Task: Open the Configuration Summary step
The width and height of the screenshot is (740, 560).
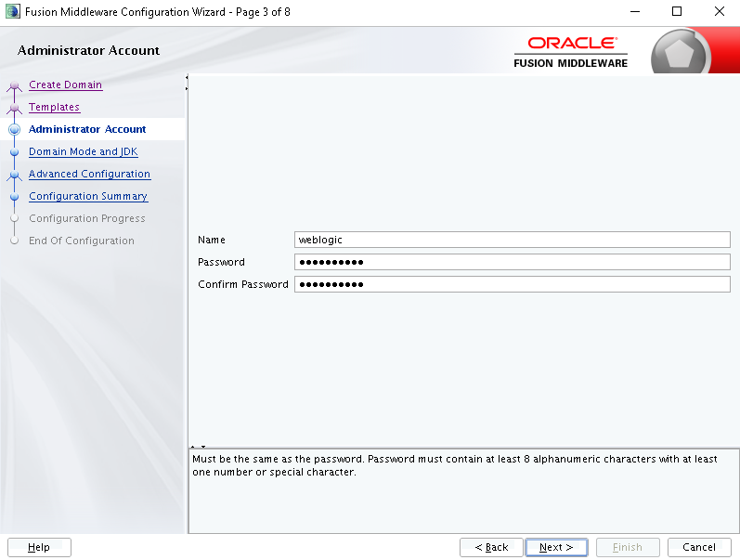Action: pos(88,196)
